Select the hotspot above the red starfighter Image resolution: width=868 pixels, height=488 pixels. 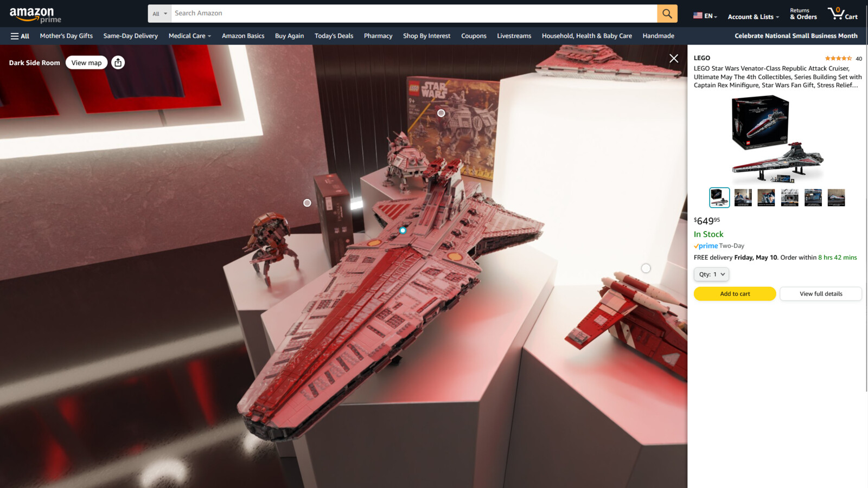click(x=646, y=268)
